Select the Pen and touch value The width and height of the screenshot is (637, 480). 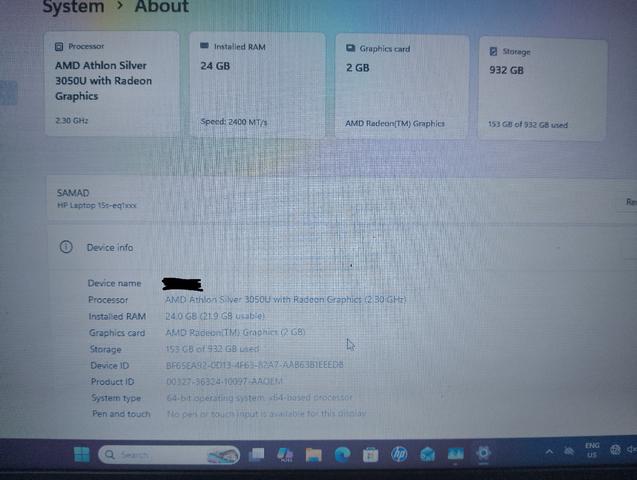coord(266,413)
